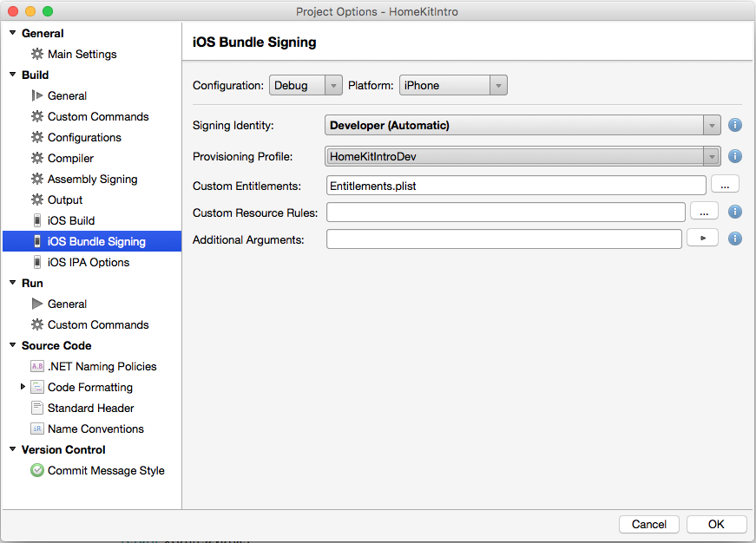
Task: Click info icon next to Custom Resource Rules
Action: tap(734, 212)
